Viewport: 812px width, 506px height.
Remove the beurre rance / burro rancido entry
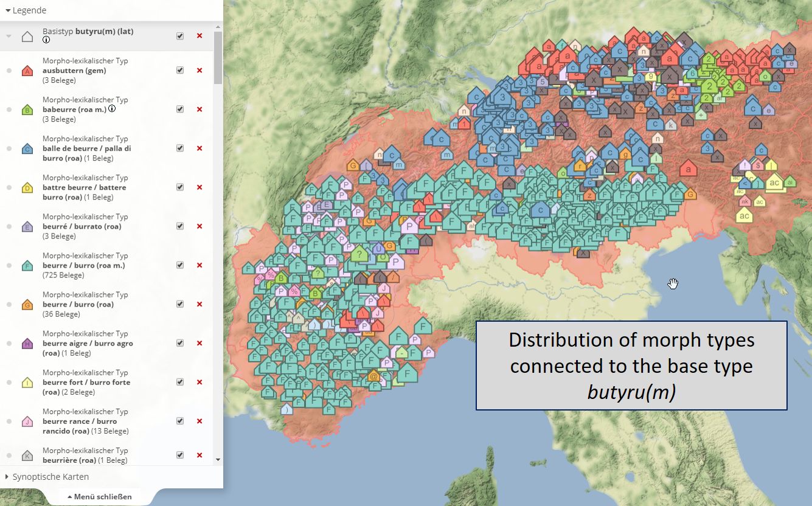tap(200, 421)
